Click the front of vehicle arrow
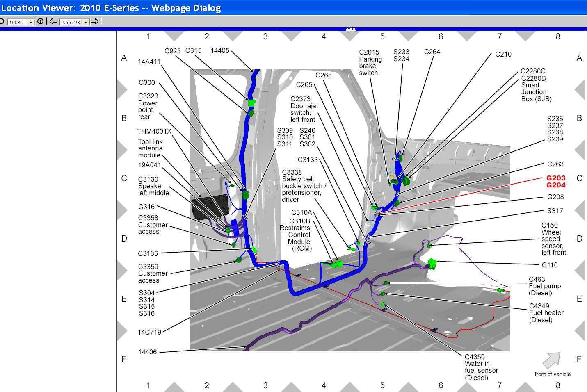This screenshot has height=392, width=587. (x=551, y=360)
